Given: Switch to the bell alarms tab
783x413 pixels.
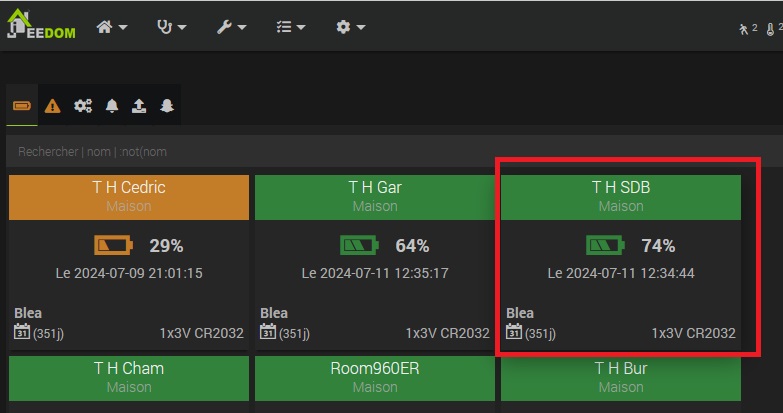Looking at the screenshot, I should pos(112,106).
